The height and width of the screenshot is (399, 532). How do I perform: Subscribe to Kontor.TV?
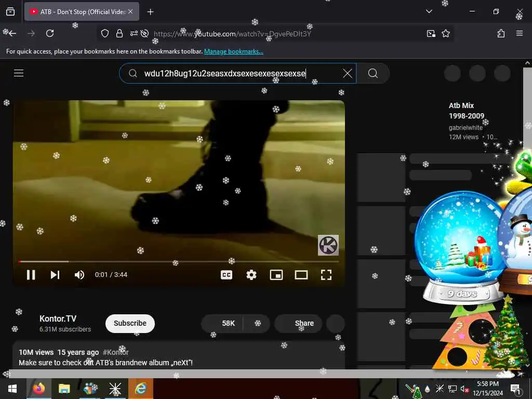(130, 323)
